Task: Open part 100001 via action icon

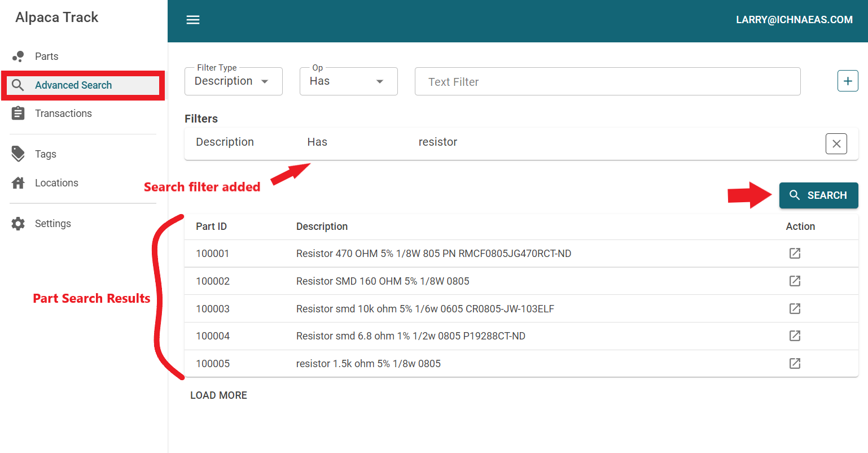Action: (x=795, y=253)
